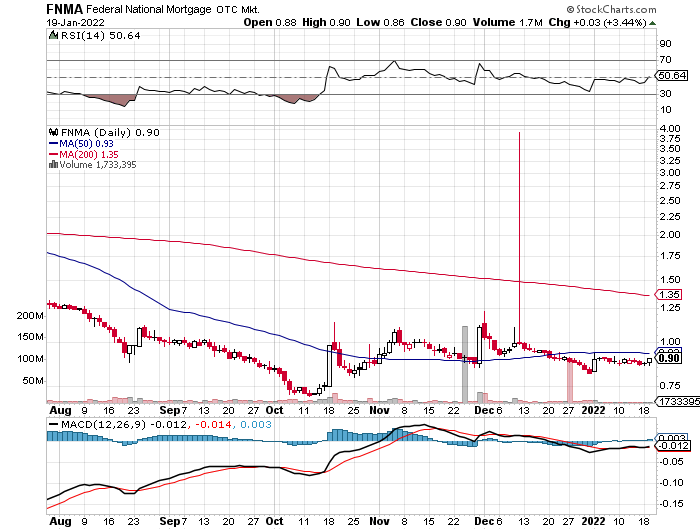700x530 pixels.
Task: Click the FNMA (Daily) 0.90 legend label
Action: [x=110, y=132]
